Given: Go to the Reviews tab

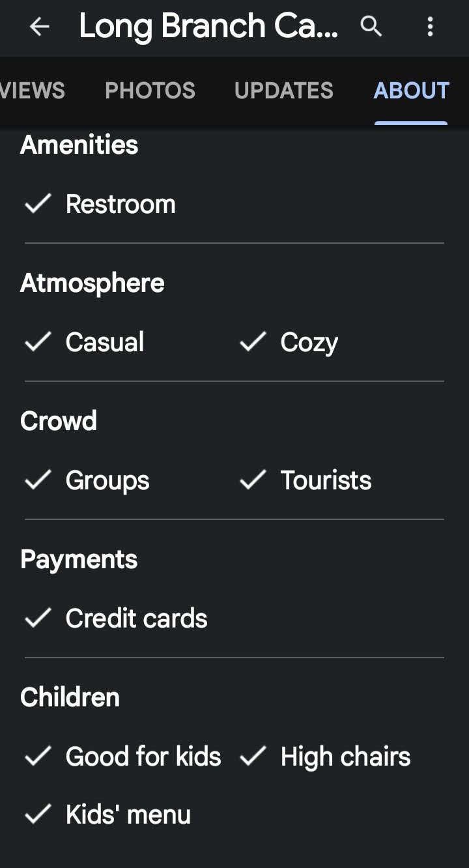Looking at the screenshot, I should point(31,91).
